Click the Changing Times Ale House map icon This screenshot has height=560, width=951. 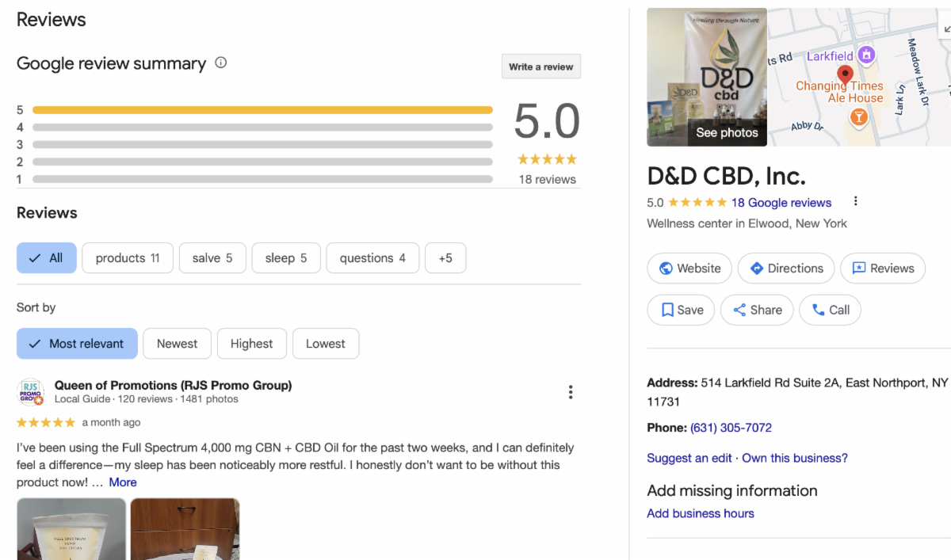coord(857,118)
